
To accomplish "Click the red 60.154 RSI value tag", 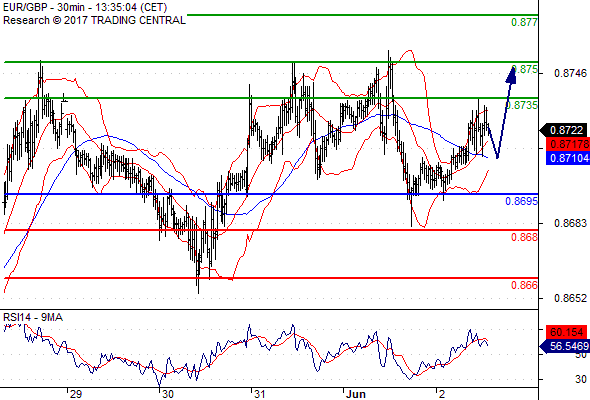I will (x=567, y=332).
